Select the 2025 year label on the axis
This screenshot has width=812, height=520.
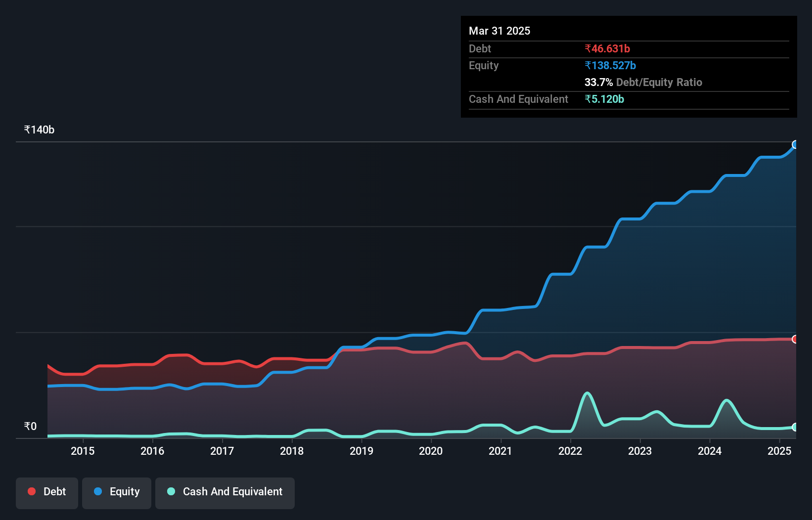(x=780, y=451)
